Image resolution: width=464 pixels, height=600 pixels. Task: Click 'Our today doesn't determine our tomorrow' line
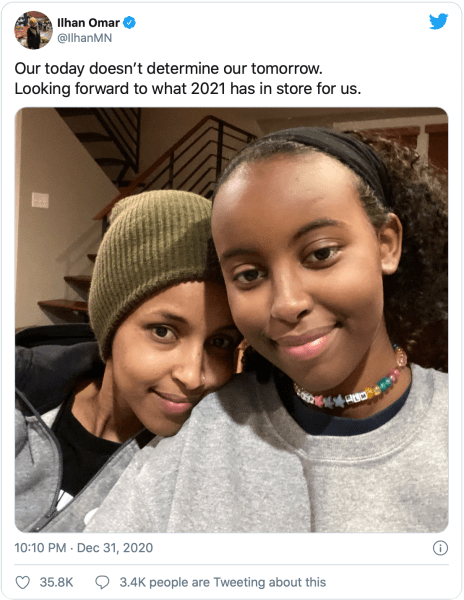tap(168, 69)
